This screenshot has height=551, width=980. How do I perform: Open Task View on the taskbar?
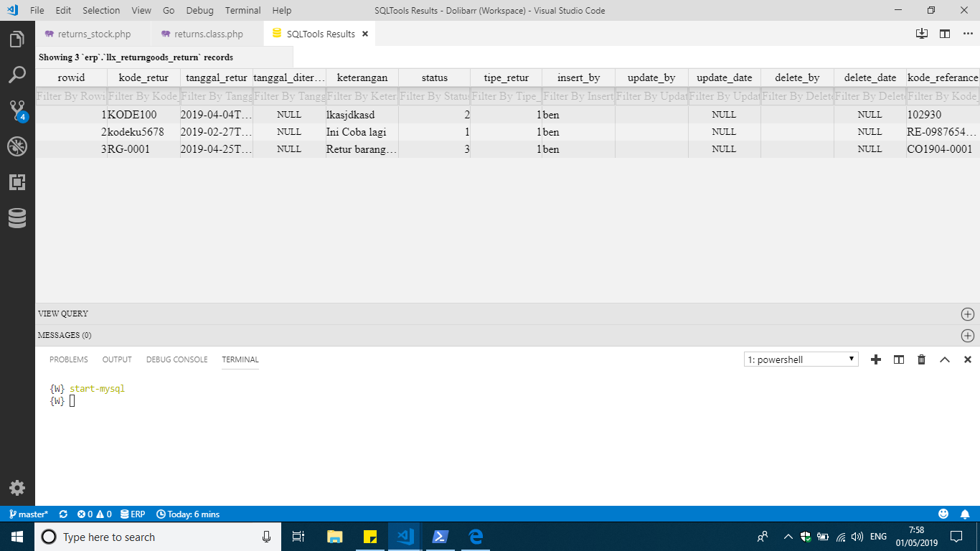(299, 537)
